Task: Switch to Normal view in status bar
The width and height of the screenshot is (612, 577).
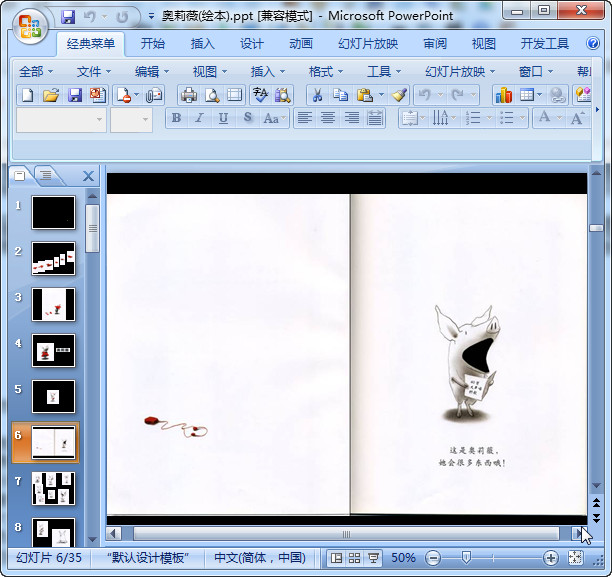Action: 336,558
